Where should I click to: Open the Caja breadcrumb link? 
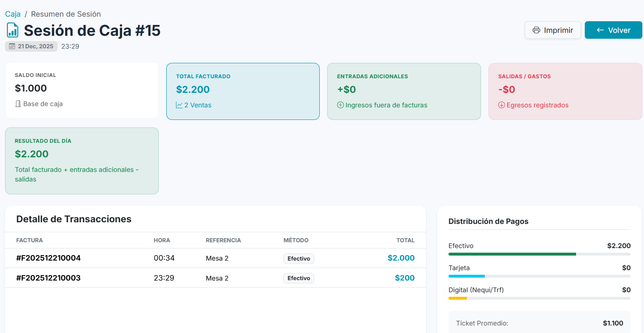pos(13,14)
